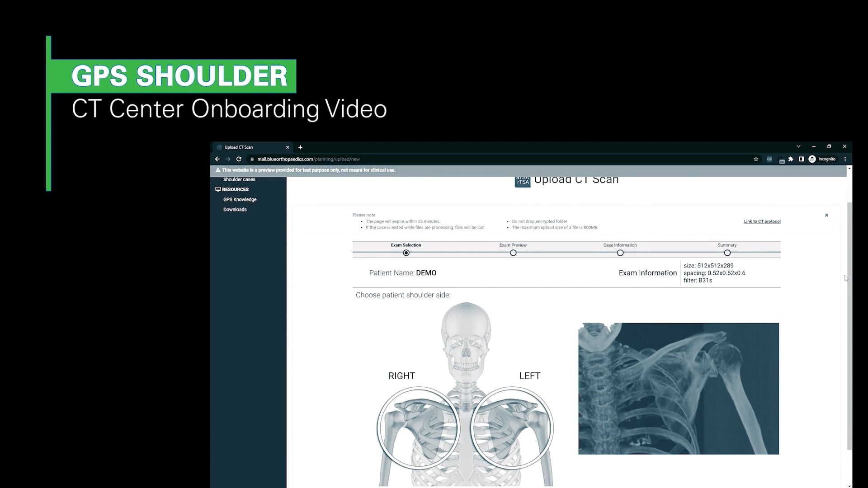
Task: Click the Incognito profile icon
Action: coord(812,159)
